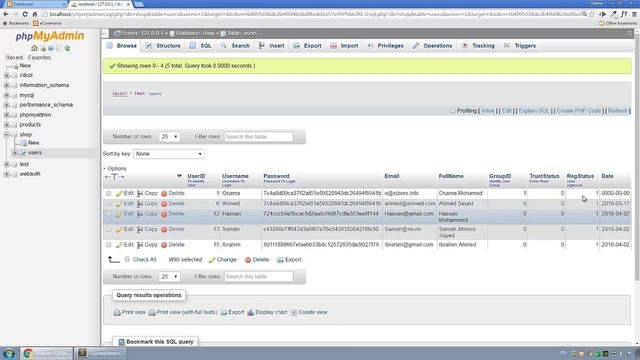Tick the checkbox for Ahmed row
640x360 pixels.
[109, 204]
